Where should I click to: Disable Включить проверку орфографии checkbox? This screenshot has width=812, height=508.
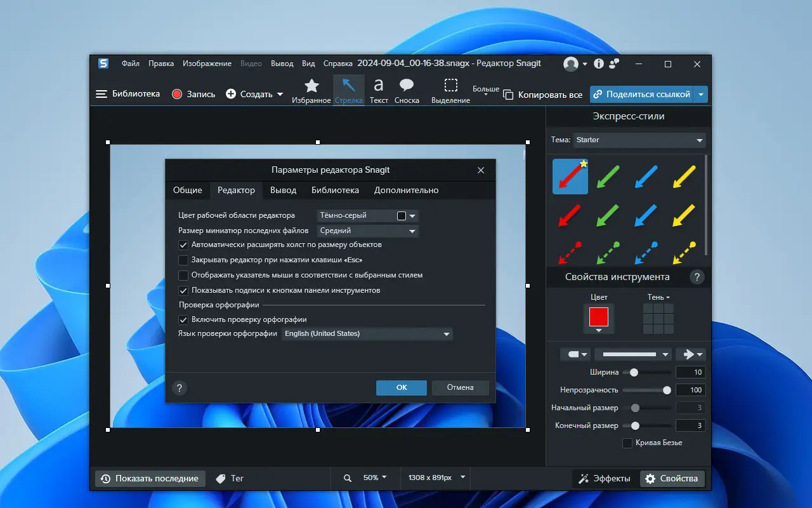pyautogui.click(x=183, y=319)
